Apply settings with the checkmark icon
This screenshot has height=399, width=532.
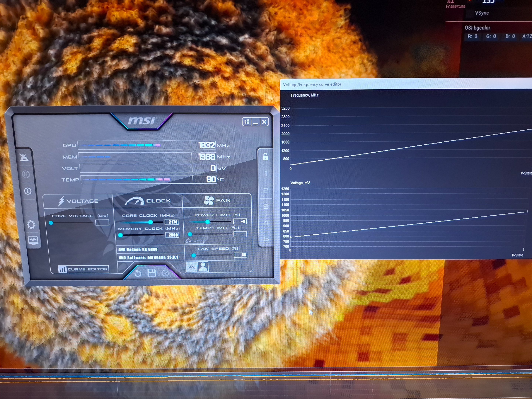click(166, 273)
